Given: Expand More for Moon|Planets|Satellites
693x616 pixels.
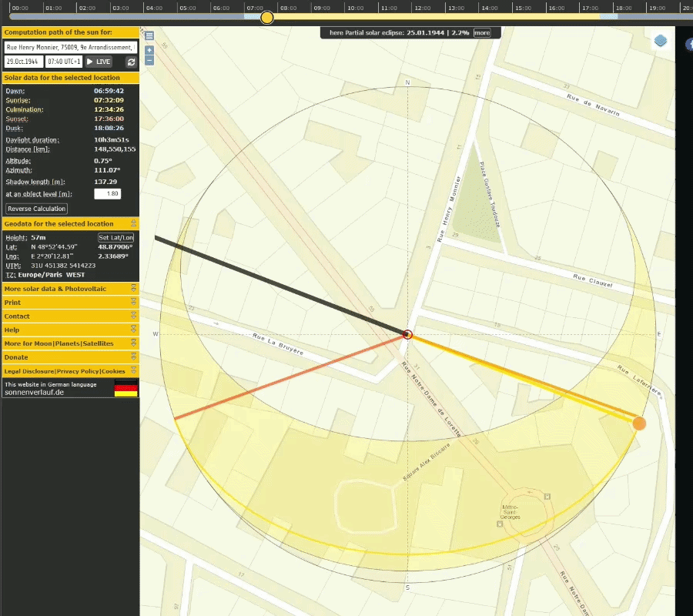Looking at the screenshot, I should point(133,343).
